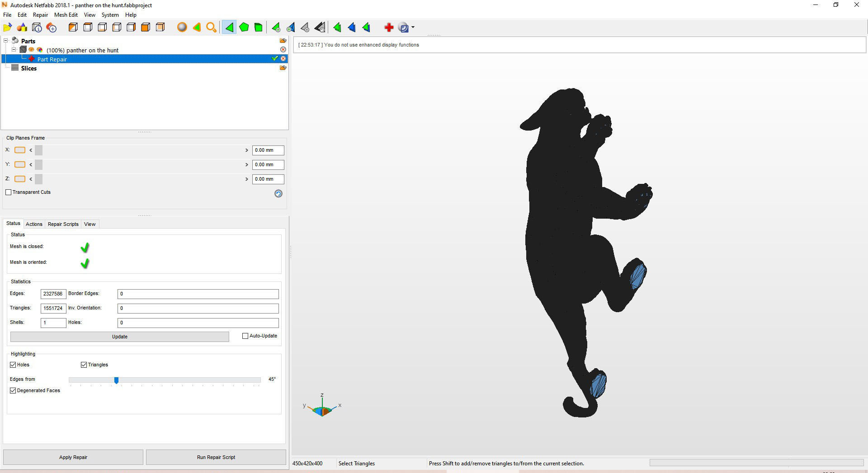Viewport: 868px width, 473px height.
Task: Open the part information toolbar icon
Action: click(x=37, y=28)
